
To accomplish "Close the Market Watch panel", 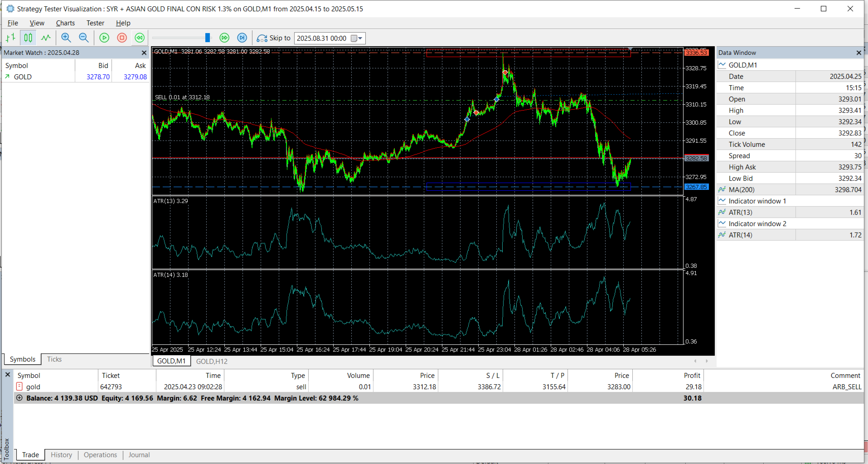I will (x=144, y=53).
